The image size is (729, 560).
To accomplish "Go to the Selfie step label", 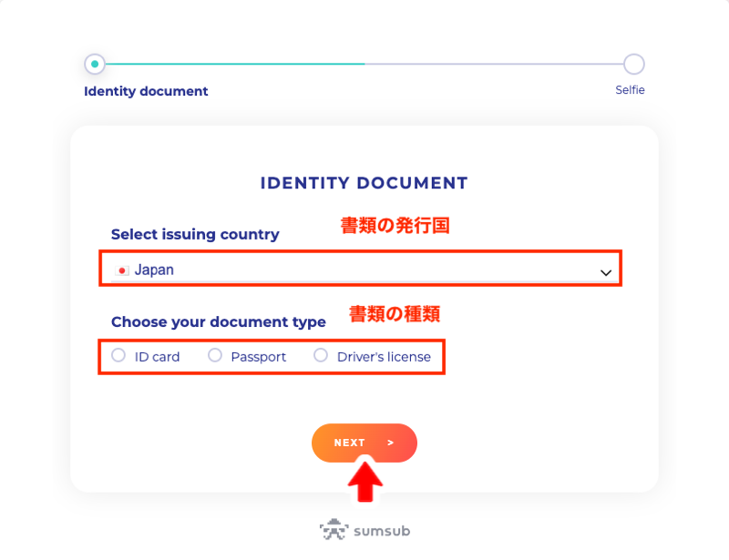I will [630, 90].
